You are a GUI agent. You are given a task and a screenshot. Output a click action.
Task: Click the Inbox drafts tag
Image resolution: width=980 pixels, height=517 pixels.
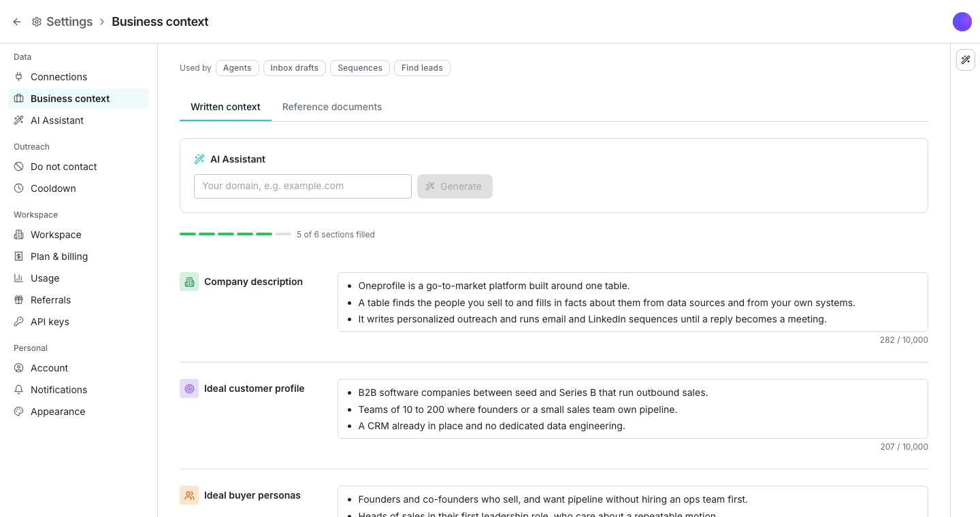(294, 68)
